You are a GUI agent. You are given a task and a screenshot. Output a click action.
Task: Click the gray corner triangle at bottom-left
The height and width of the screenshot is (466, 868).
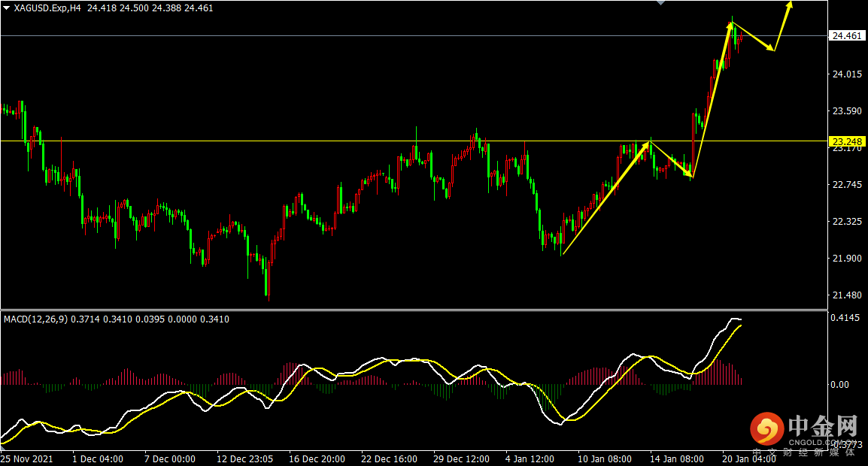3,448
